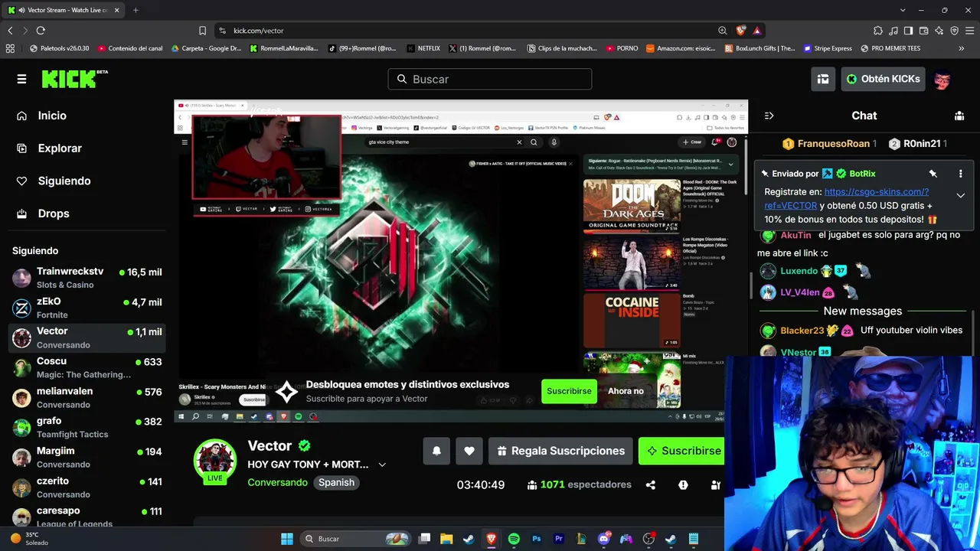Open a new browser tab
Viewport: 980px width, 551px height.
136,10
